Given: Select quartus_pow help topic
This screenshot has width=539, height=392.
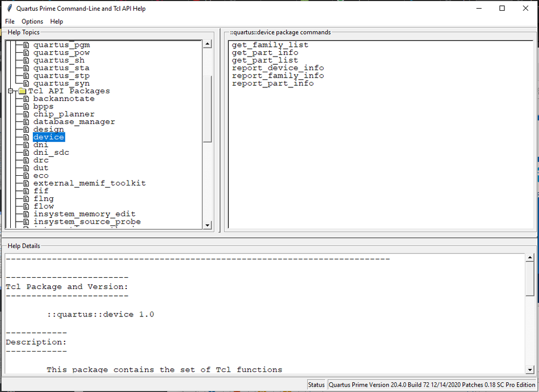Looking at the screenshot, I should [x=62, y=52].
